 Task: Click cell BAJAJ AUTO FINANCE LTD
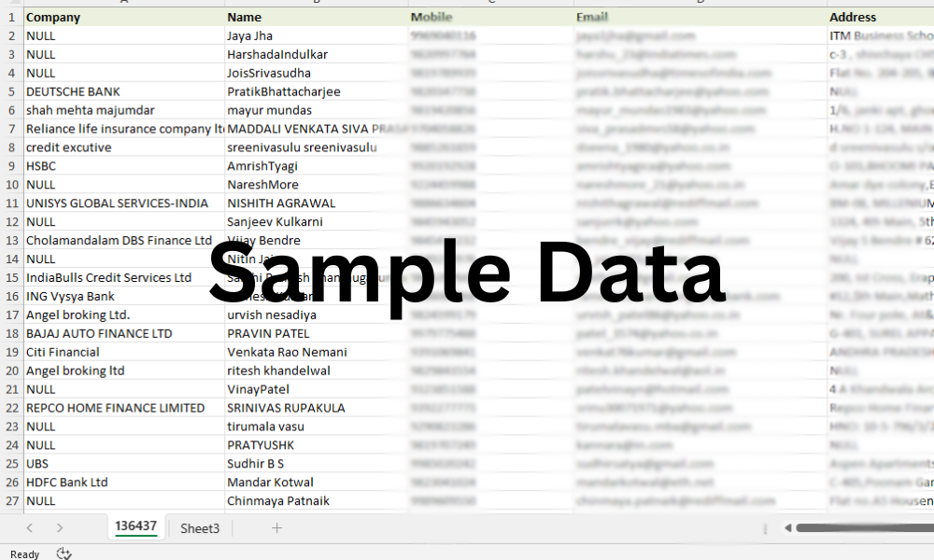(124, 334)
